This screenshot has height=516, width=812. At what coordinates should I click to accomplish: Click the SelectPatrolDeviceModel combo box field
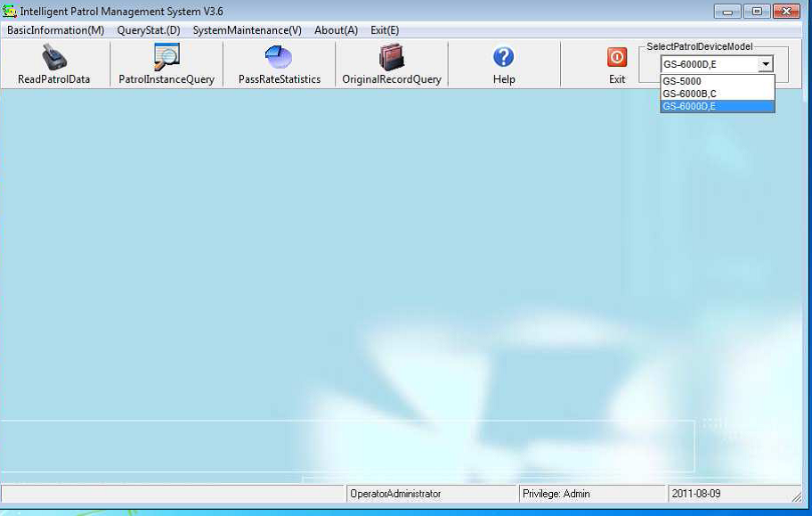coord(708,64)
